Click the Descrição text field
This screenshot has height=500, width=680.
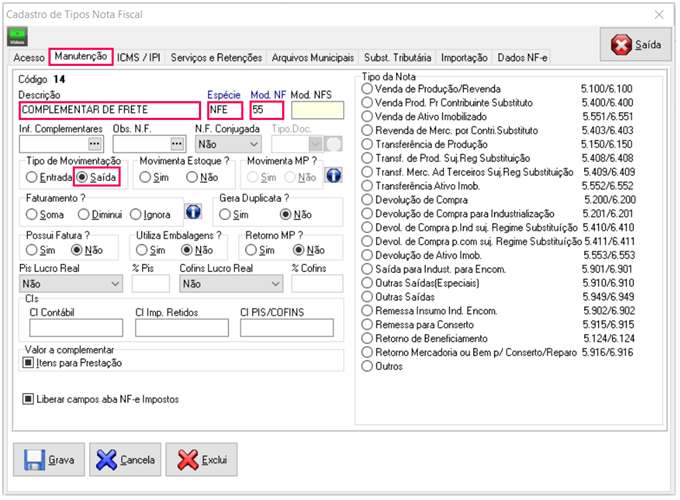click(x=109, y=110)
